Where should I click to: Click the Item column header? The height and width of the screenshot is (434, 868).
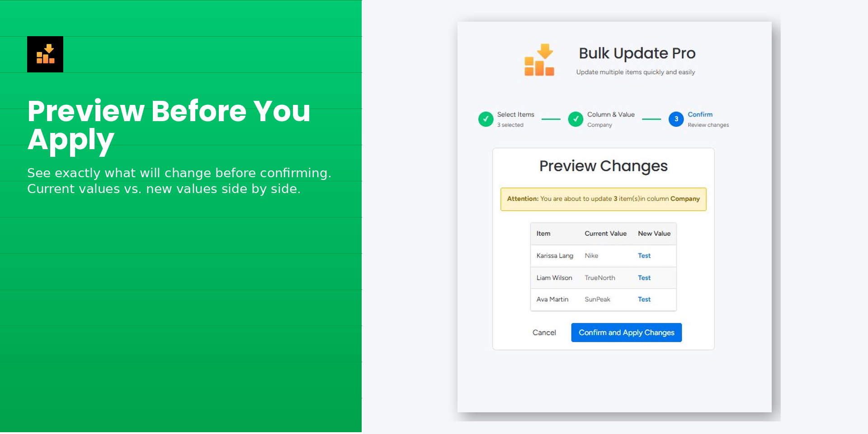(543, 234)
